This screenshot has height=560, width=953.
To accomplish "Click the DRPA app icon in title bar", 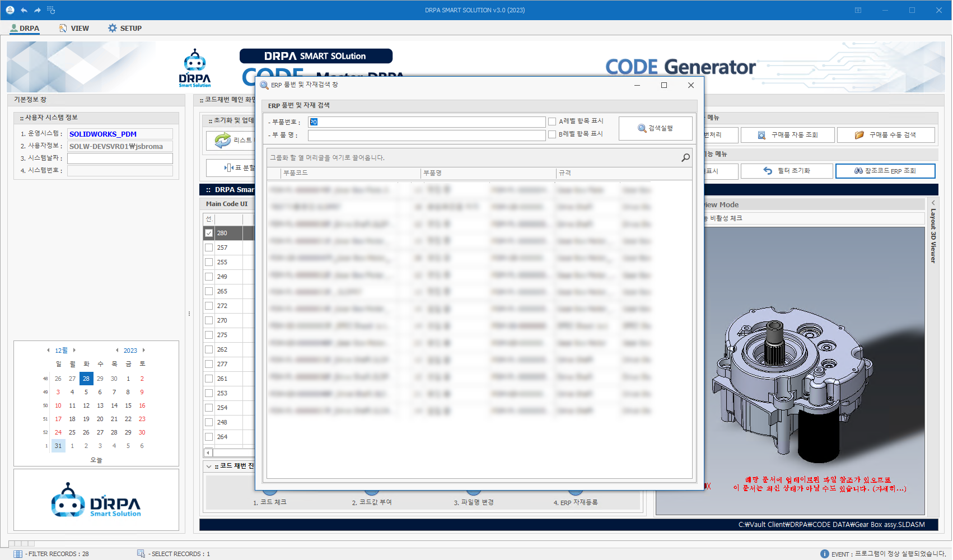I will point(10,10).
